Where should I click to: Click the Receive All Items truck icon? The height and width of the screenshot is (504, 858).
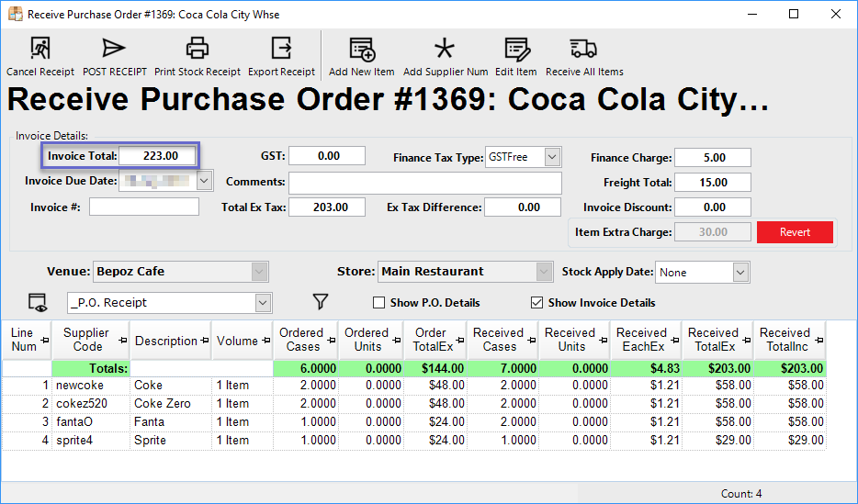tap(583, 50)
